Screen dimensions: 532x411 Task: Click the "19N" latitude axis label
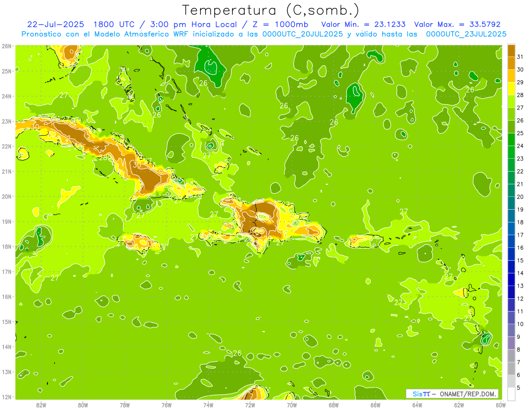pyautogui.click(x=6, y=221)
